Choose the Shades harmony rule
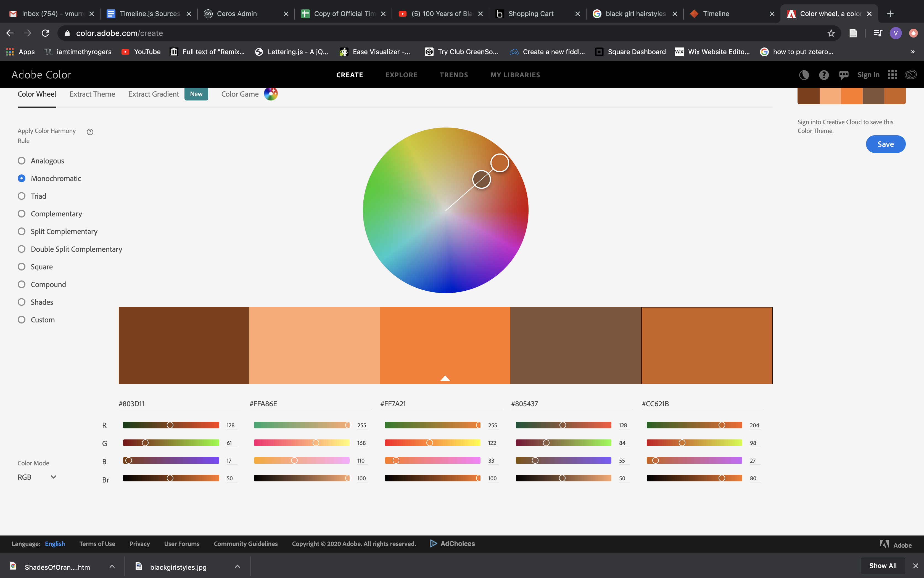 tap(22, 302)
